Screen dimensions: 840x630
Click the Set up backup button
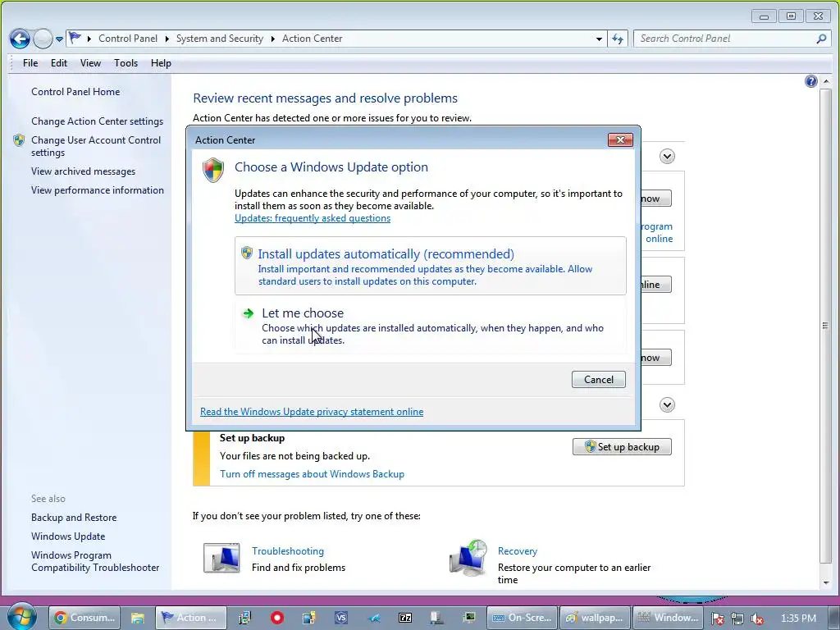(622, 447)
